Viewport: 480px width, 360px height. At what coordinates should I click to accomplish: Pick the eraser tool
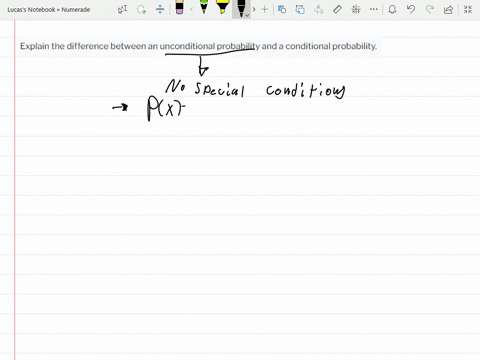pyautogui.click(x=179, y=7)
